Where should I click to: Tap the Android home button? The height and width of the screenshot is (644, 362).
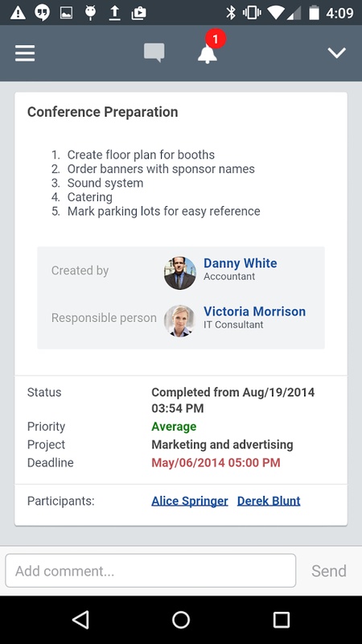pyautogui.click(x=180, y=620)
